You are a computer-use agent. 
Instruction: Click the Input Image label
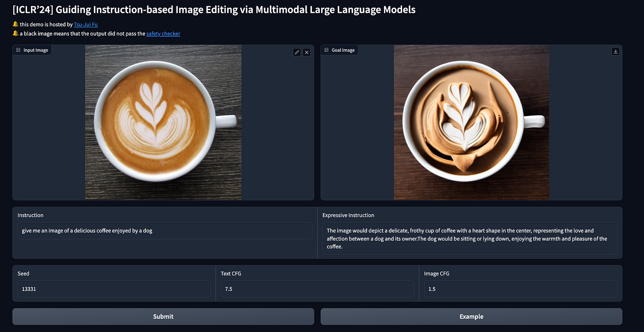(36, 50)
